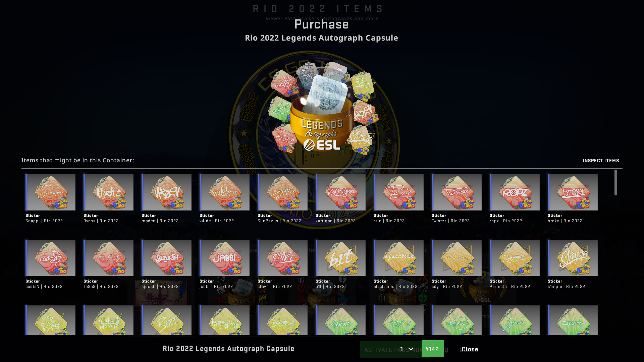Image resolution: width=644 pixels, height=362 pixels.
Task: Buy the capsule for ¥142
Action: tap(432, 349)
